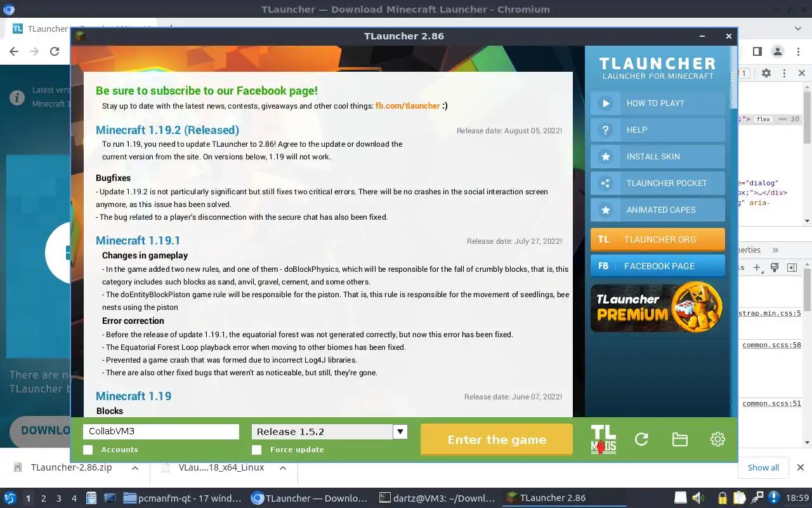Open the application menu launcher icon

click(10, 498)
